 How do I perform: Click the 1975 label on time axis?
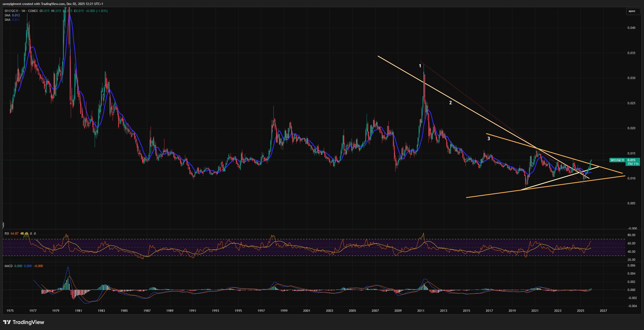coord(10,311)
